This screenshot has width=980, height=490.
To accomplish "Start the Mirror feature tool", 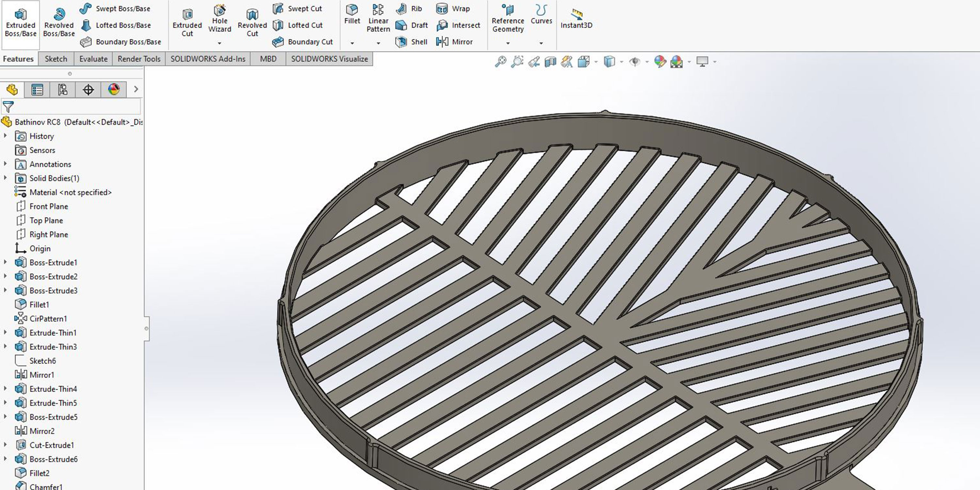I will [454, 42].
